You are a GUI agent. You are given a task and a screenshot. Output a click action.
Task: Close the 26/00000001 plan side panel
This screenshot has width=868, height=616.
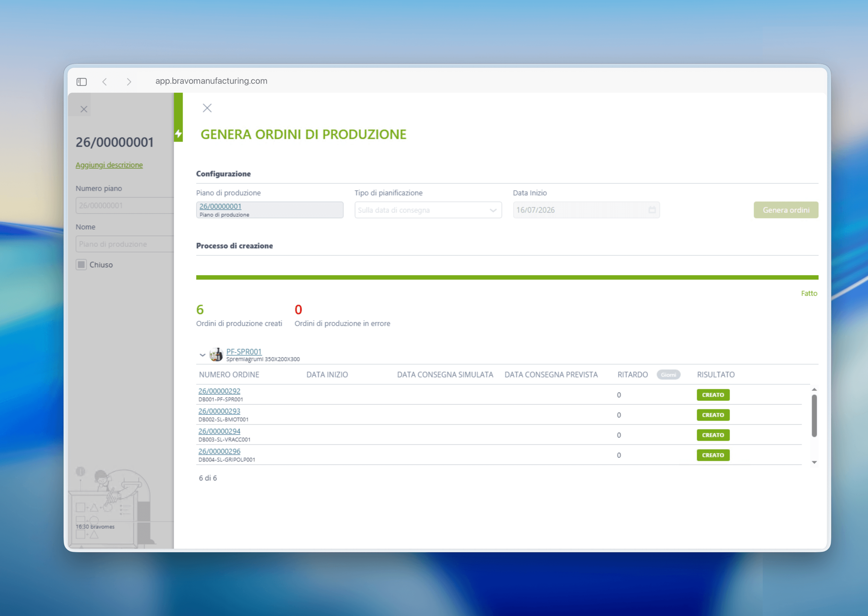click(84, 109)
